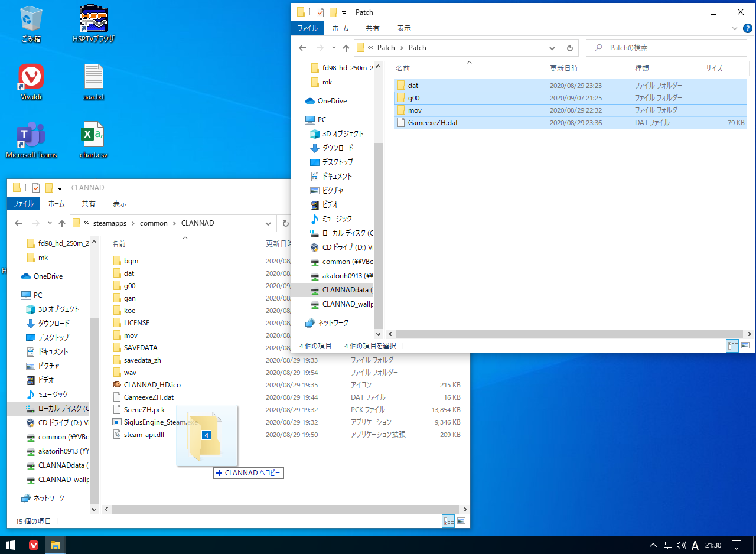Open the Windows Start menu
This screenshot has width=756, height=554.
[x=11, y=545]
